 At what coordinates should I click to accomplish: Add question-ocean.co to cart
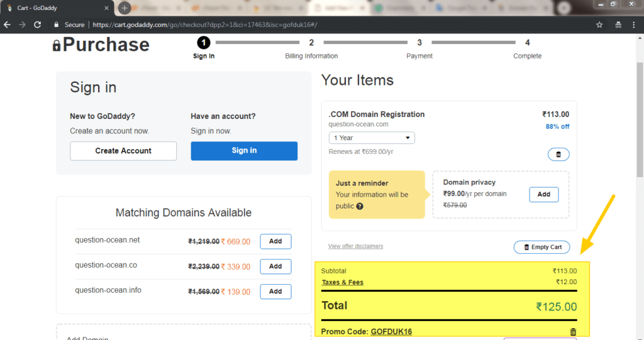coord(275,266)
